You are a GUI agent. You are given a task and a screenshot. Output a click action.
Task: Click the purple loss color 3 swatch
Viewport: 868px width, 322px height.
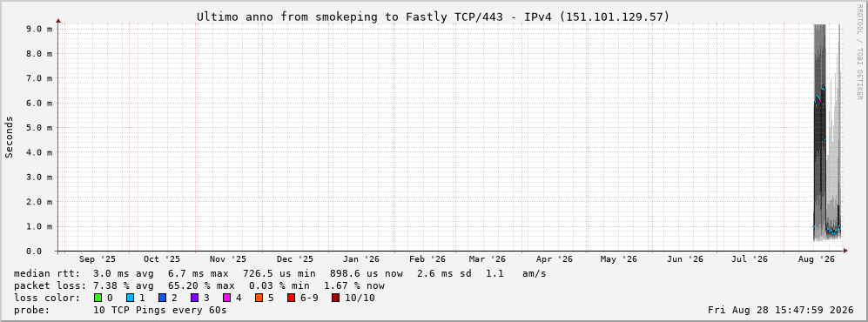[x=195, y=298]
